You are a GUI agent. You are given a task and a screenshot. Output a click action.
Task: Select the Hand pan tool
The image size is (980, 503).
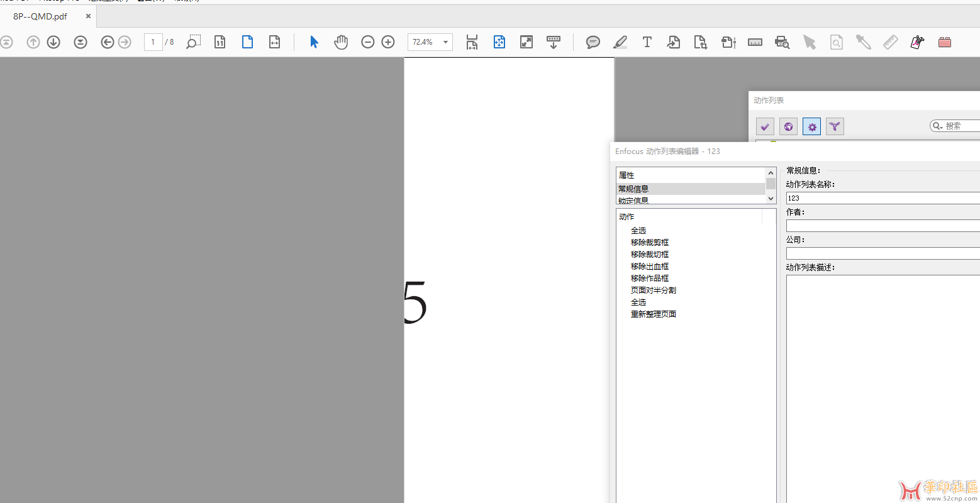341,42
